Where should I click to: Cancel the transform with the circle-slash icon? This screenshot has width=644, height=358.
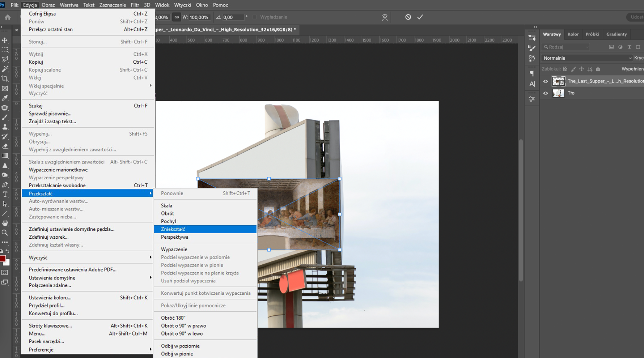point(408,17)
